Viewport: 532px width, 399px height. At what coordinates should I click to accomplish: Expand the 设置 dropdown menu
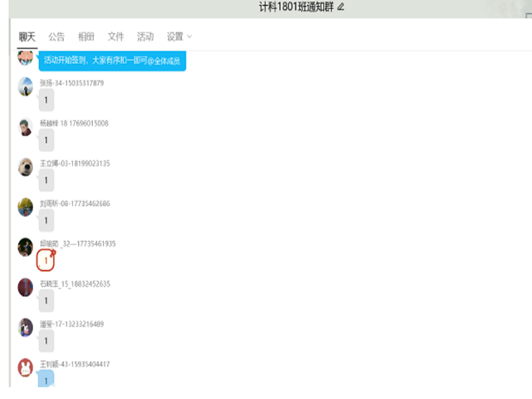[x=180, y=37]
